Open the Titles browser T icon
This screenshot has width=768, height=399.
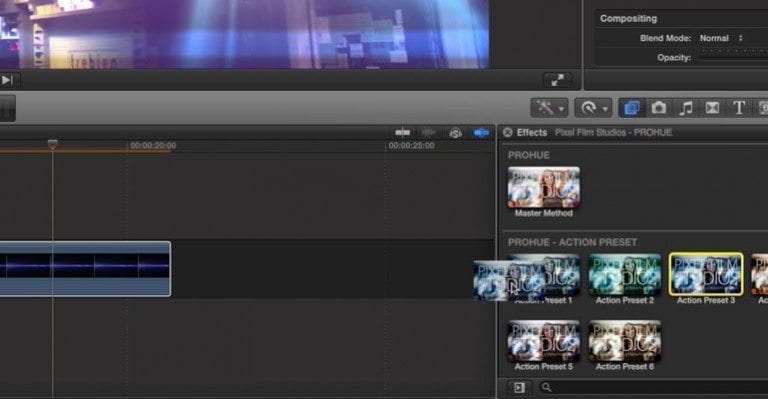click(x=739, y=108)
